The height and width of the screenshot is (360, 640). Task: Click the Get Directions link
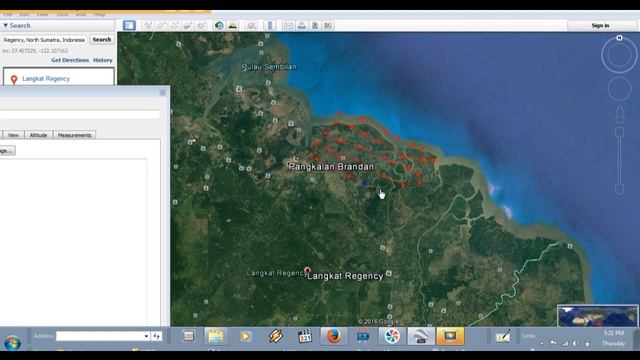pyautogui.click(x=70, y=60)
